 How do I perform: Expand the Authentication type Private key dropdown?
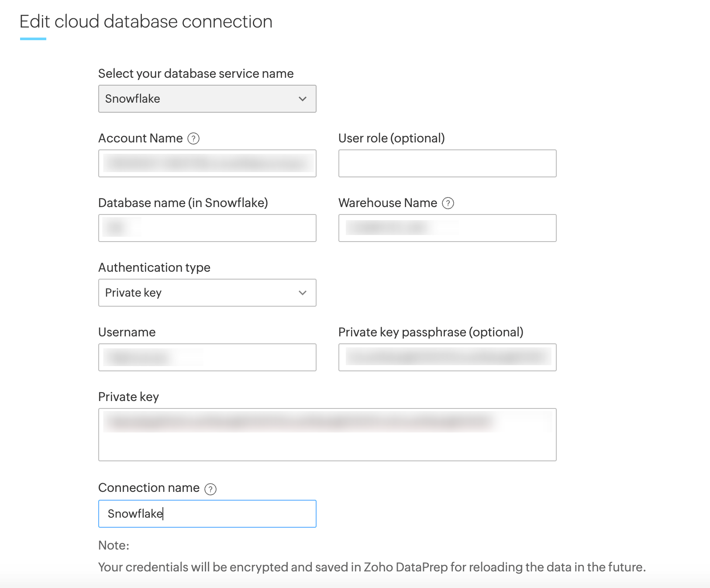click(207, 293)
